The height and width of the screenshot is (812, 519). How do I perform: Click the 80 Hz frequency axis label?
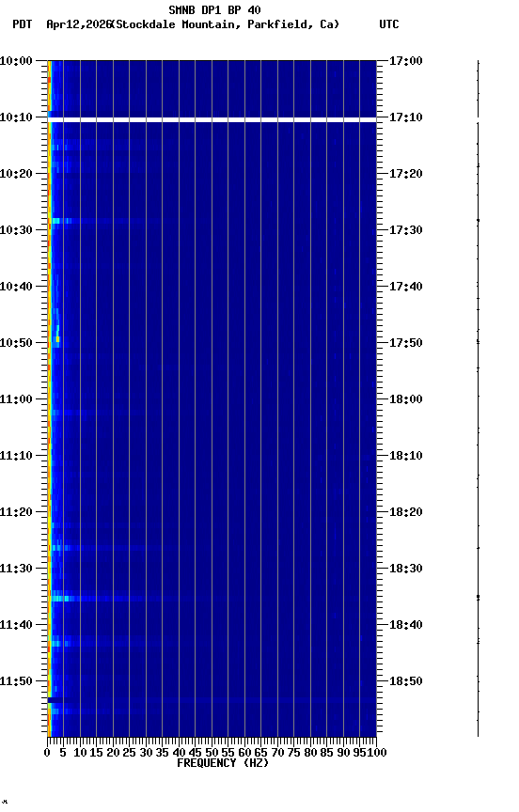click(x=310, y=753)
